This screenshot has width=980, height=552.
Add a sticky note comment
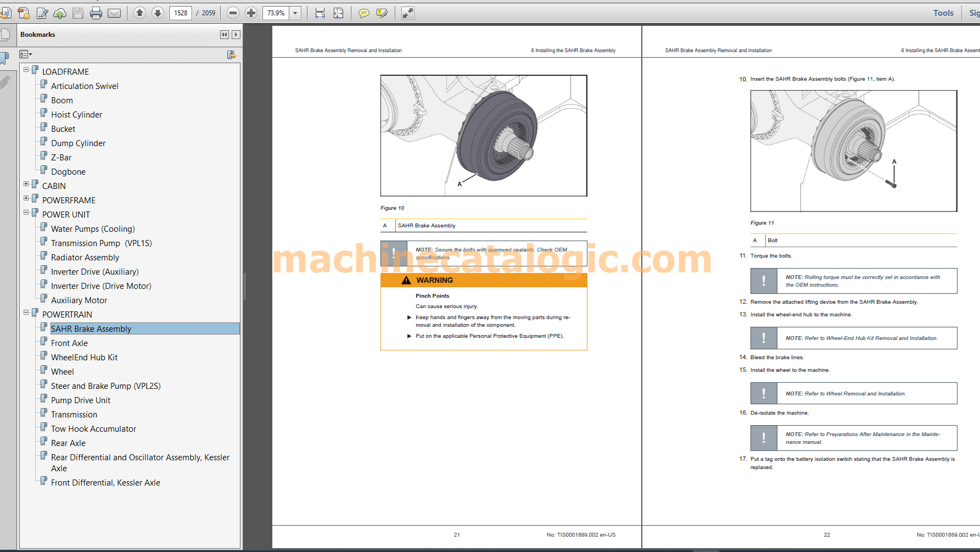coord(363,13)
